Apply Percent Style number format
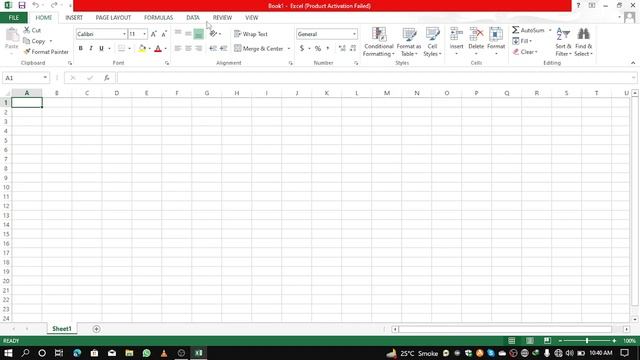 click(318, 48)
